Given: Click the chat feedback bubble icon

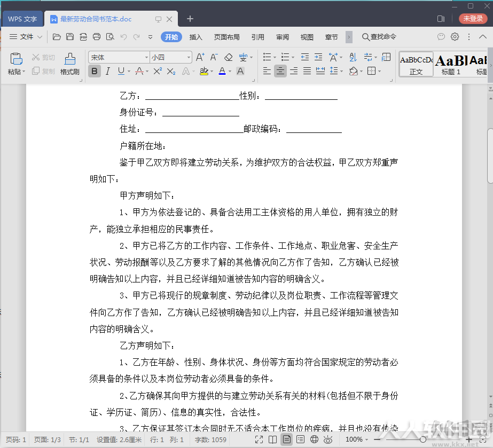Looking at the screenshot, I should tap(441, 37).
